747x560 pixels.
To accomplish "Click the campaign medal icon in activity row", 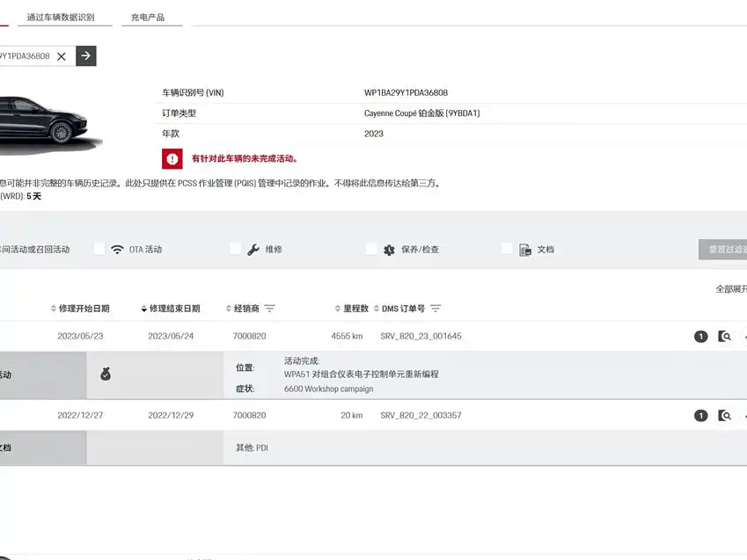I will 106,375.
